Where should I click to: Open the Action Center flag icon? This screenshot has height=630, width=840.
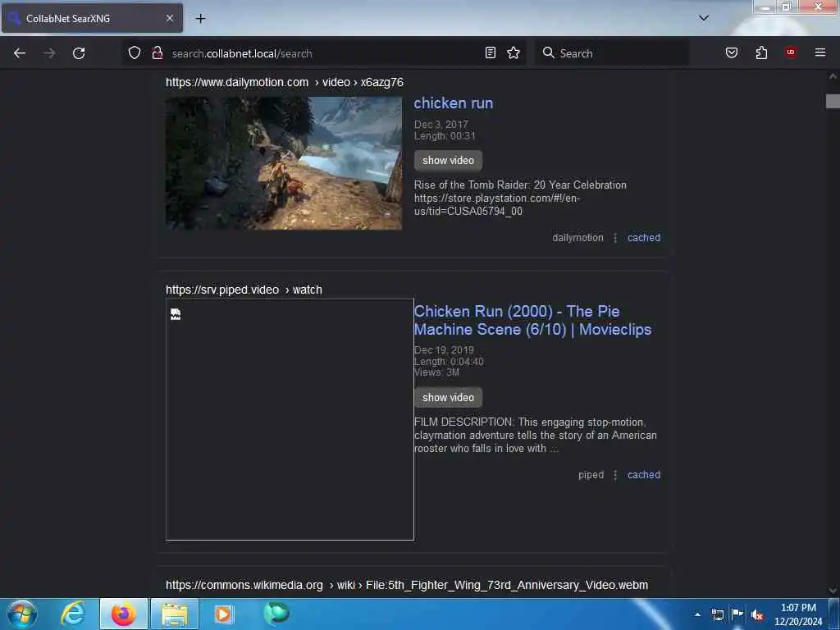pyautogui.click(x=737, y=614)
